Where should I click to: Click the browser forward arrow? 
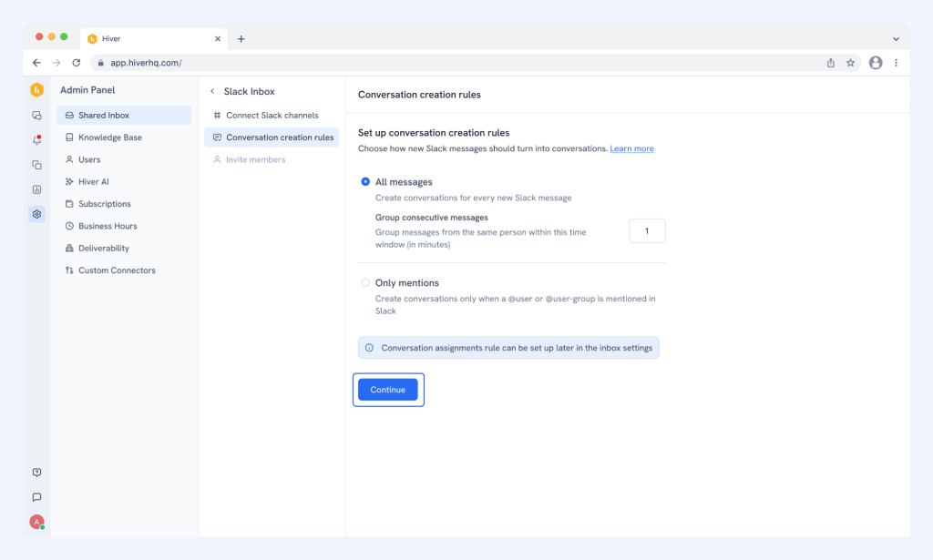click(56, 63)
